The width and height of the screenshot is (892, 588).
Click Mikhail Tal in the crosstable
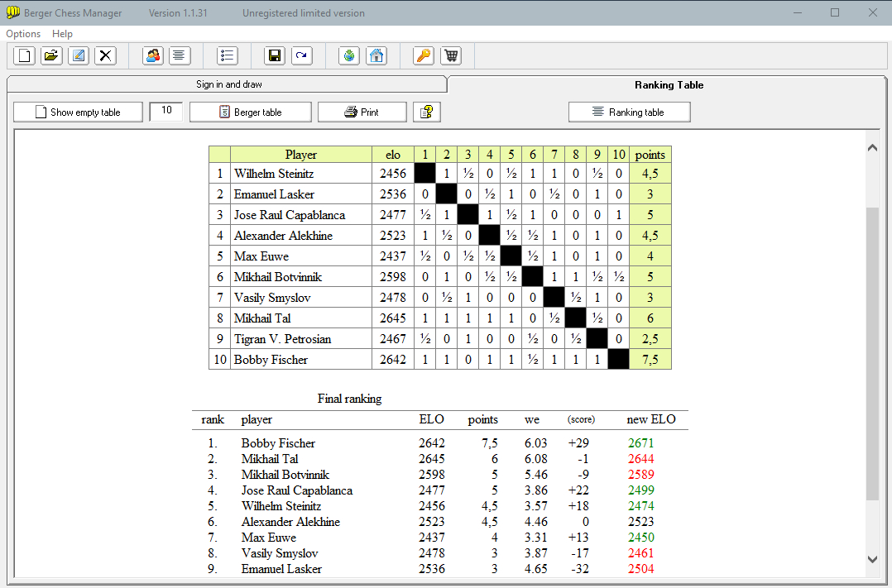point(262,318)
